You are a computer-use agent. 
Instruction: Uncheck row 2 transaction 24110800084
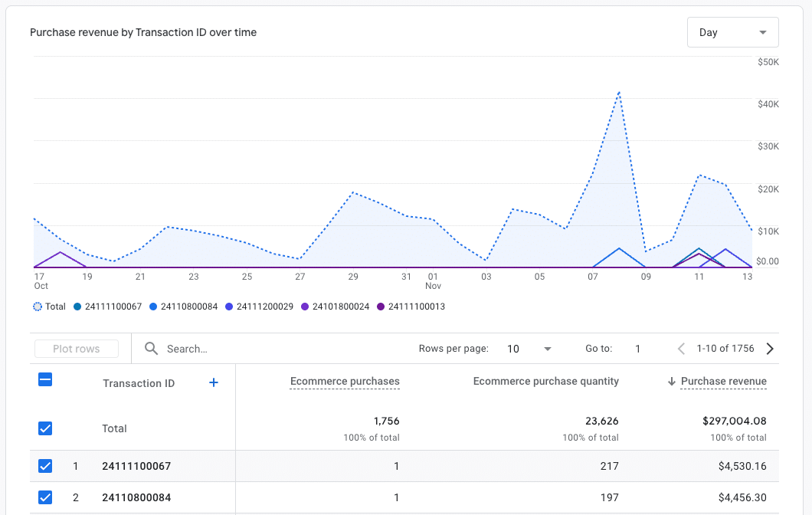44,497
